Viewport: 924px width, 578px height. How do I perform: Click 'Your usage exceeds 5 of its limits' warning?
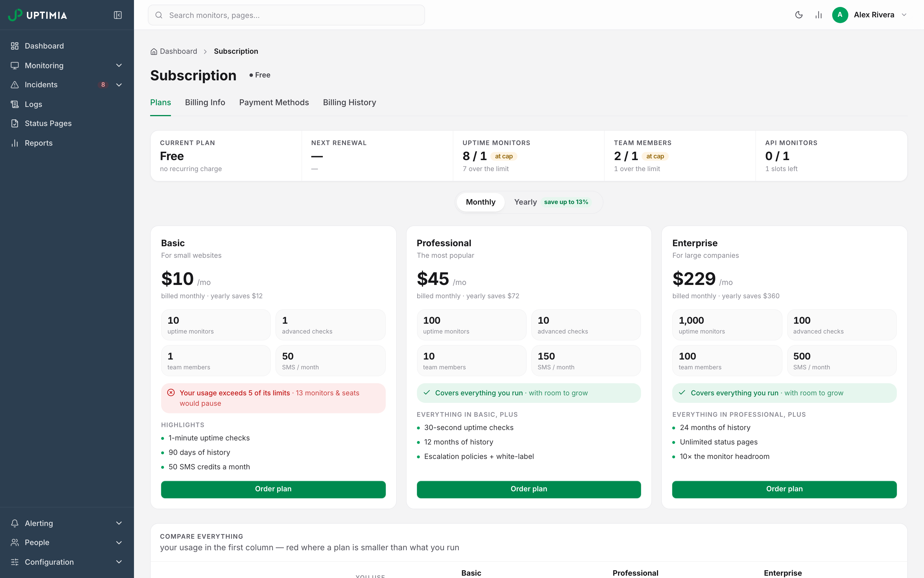pos(273,398)
